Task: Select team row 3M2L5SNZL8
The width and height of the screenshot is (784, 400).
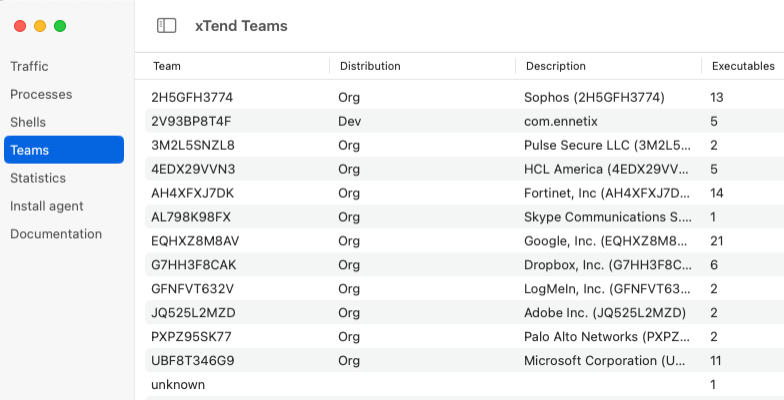Action: [464, 145]
